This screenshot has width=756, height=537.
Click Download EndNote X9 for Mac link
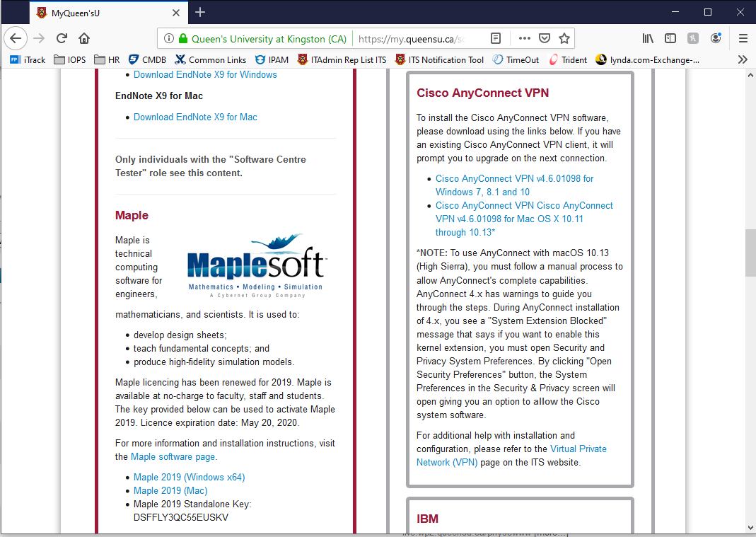[x=195, y=117]
